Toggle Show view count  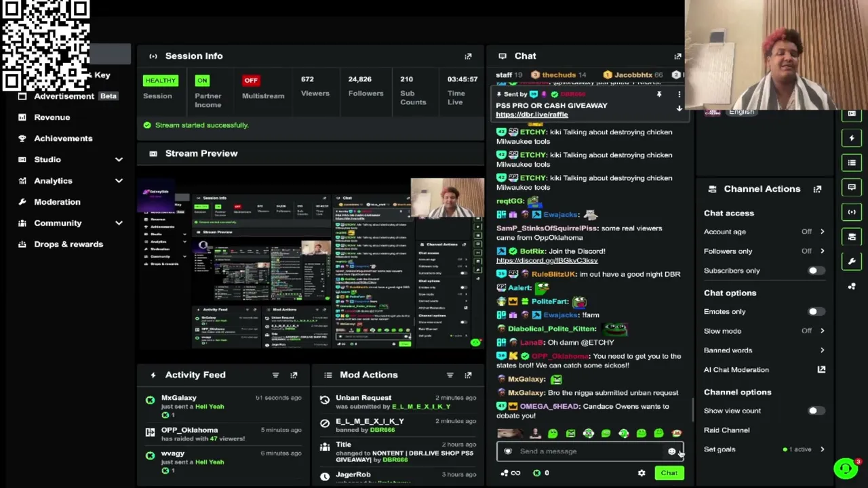(x=816, y=411)
